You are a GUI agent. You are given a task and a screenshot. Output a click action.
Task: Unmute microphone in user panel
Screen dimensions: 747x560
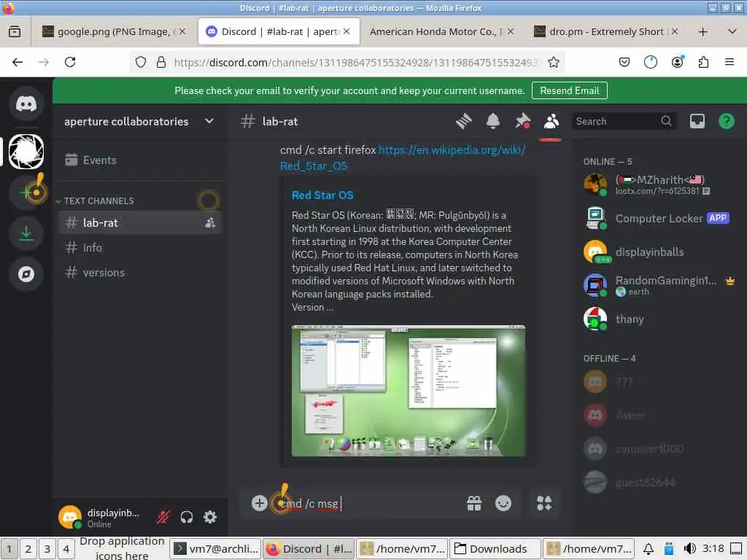tap(163, 517)
